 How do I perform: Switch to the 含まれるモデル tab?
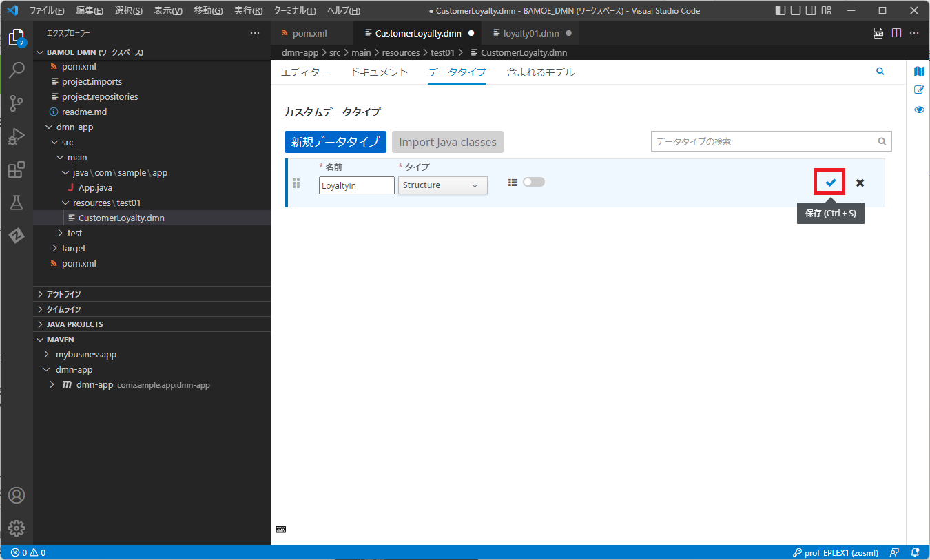[x=541, y=72]
